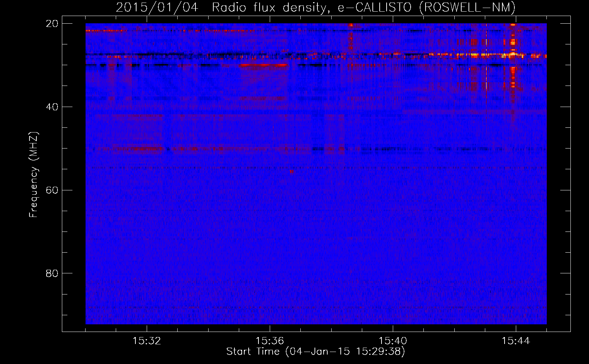
Task: Click the 'Frequency (MHZ)' axis label
Action: pyautogui.click(x=33, y=175)
